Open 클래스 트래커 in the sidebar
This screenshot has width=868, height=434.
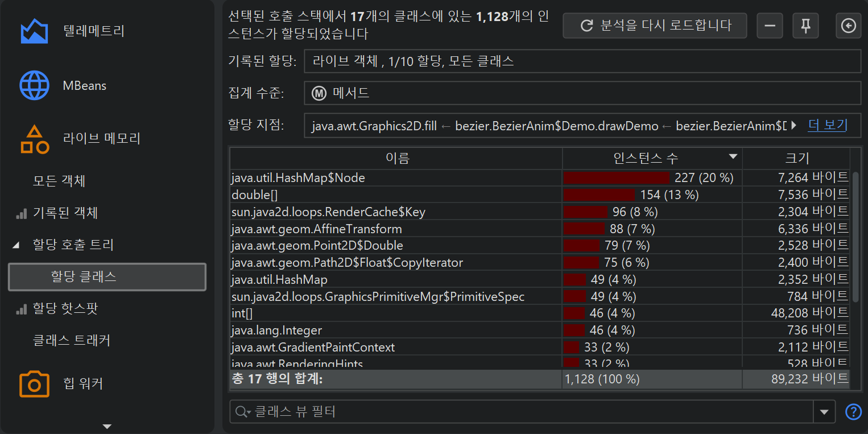click(x=71, y=341)
